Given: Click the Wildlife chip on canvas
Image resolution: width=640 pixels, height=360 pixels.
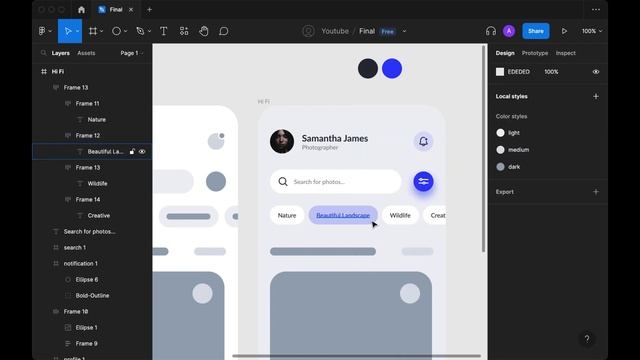Looking at the screenshot, I should coord(400,215).
